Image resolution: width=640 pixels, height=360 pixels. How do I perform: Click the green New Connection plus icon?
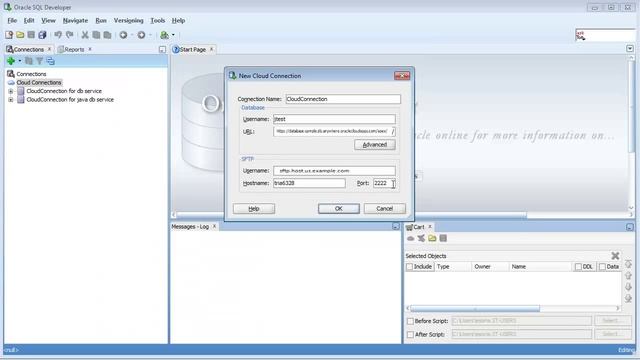pyautogui.click(x=11, y=61)
